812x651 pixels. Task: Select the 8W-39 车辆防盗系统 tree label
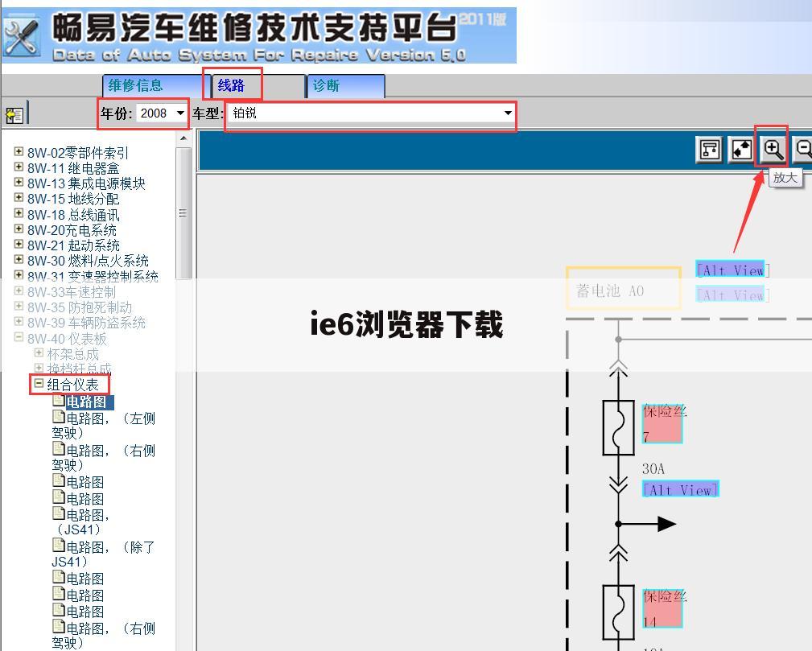point(86,323)
